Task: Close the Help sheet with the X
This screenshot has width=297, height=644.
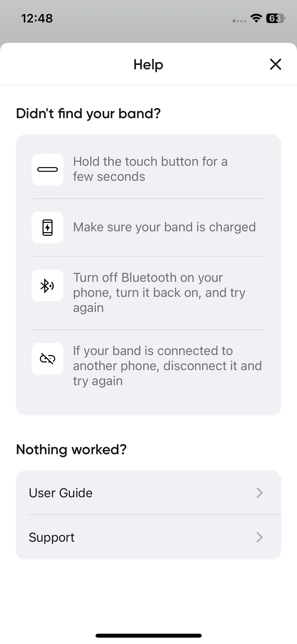Action: pyautogui.click(x=276, y=64)
